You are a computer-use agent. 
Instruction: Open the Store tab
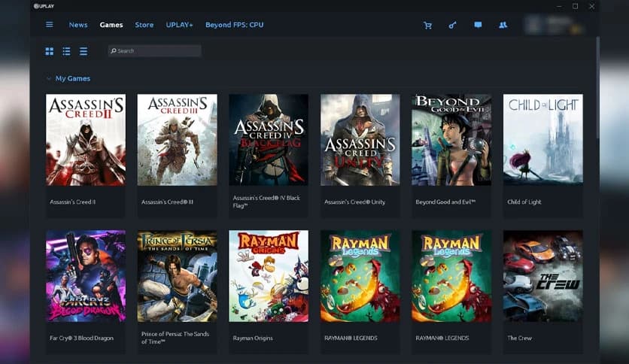pos(144,25)
